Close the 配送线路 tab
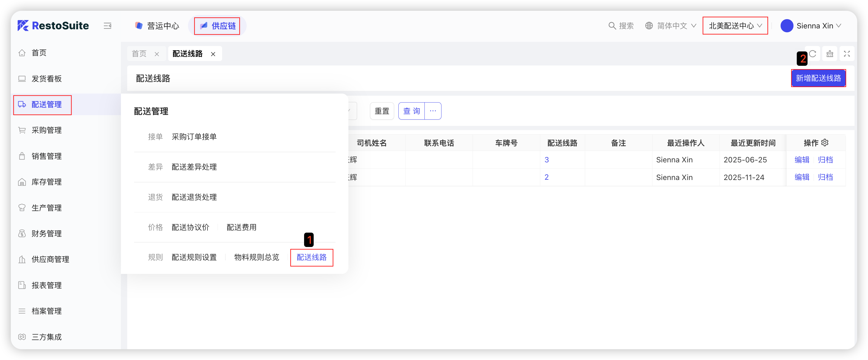Image resolution: width=868 pixels, height=360 pixels. 213,54
